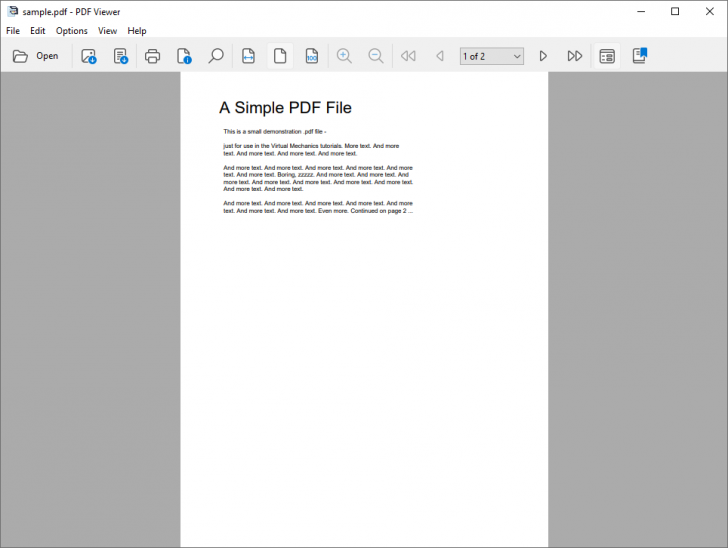This screenshot has height=548, width=728.
Task: Open the page selector '1 of 2' dropdown
Action: [492, 56]
